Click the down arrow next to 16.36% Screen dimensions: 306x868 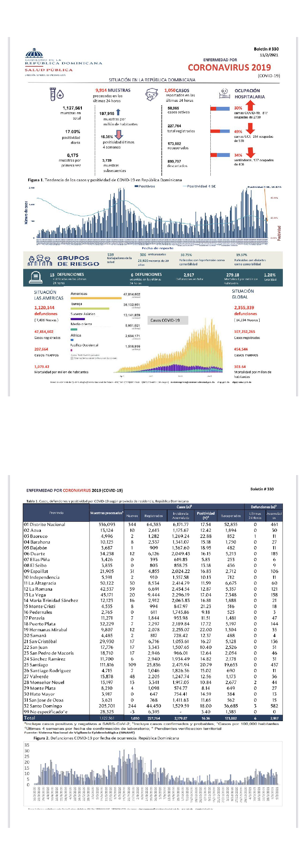(119, 135)
